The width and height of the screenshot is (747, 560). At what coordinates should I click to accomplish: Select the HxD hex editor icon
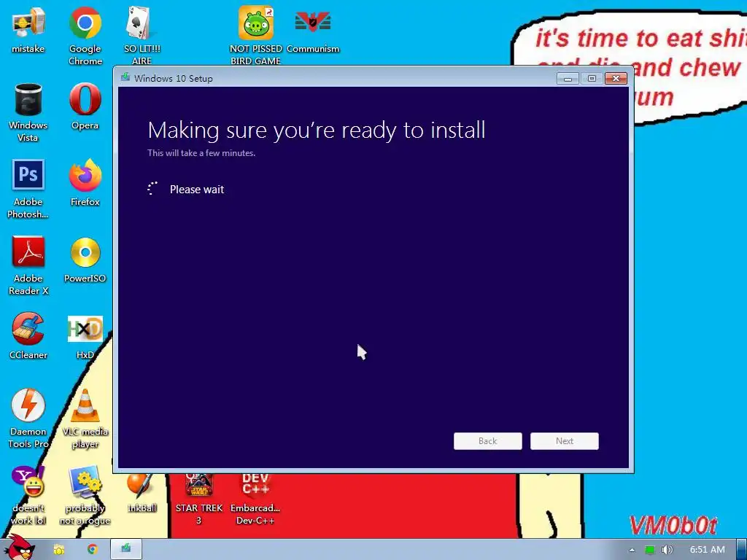click(x=85, y=335)
